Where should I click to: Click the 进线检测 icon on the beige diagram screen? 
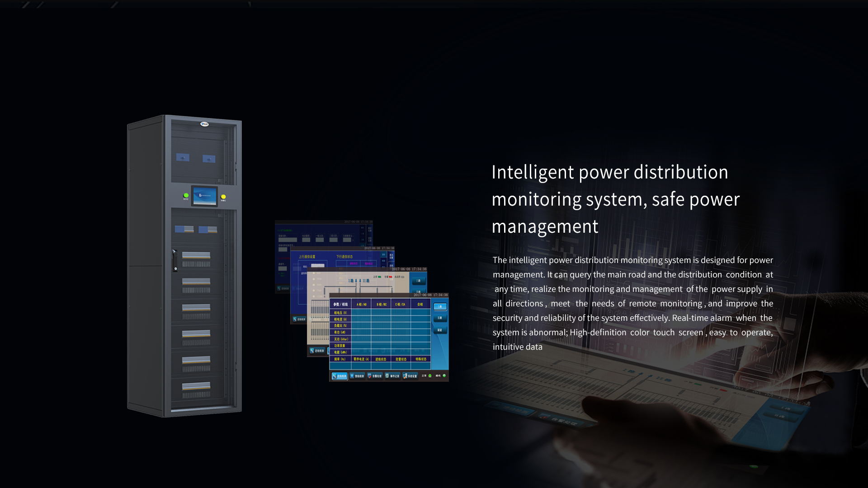pyautogui.click(x=317, y=351)
